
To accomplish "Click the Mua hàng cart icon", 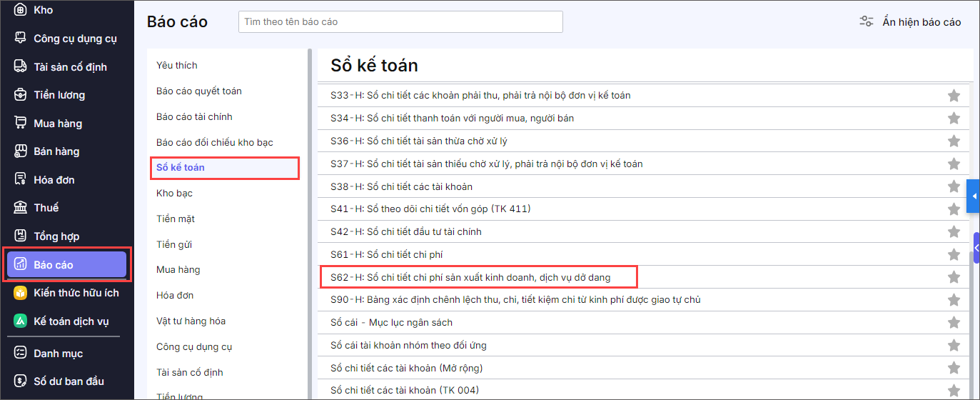I will (x=21, y=124).
